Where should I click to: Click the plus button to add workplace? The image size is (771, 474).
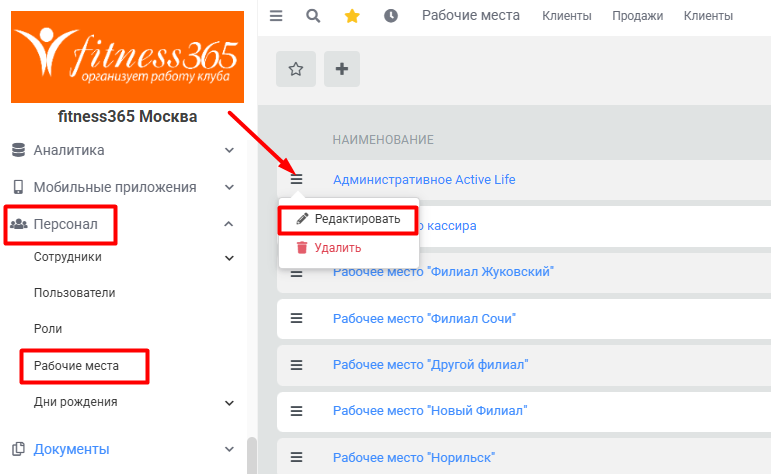point(342,69)
